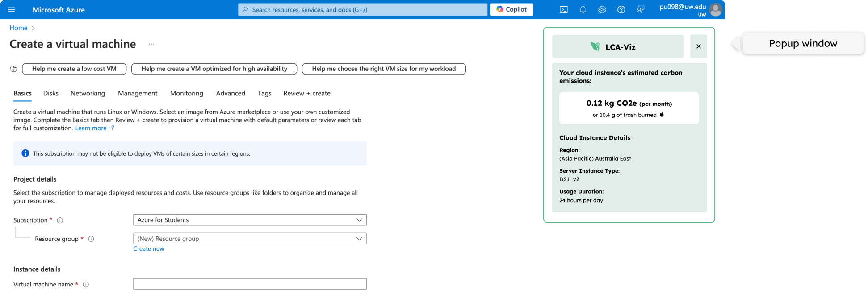Close the LCA-Viz popup
Viewport: 868px width, 294px height.
pyautogui.click(x=699, y=46)
